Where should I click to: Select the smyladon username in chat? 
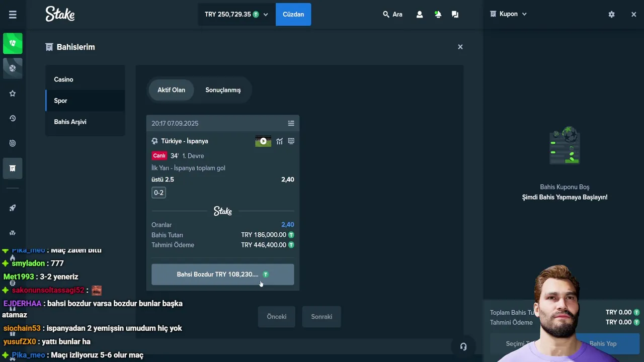click(28, 263)
